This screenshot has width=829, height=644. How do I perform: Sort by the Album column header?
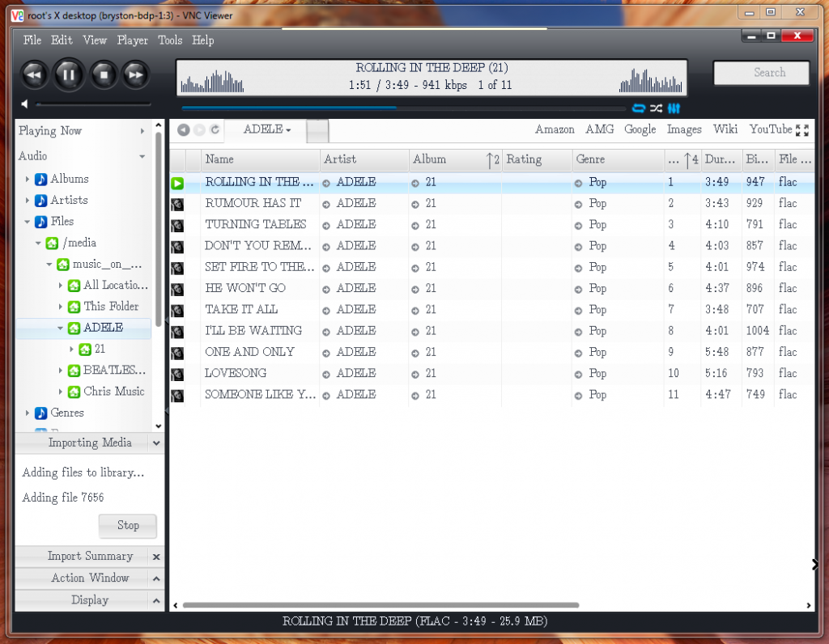coord(455,159)
